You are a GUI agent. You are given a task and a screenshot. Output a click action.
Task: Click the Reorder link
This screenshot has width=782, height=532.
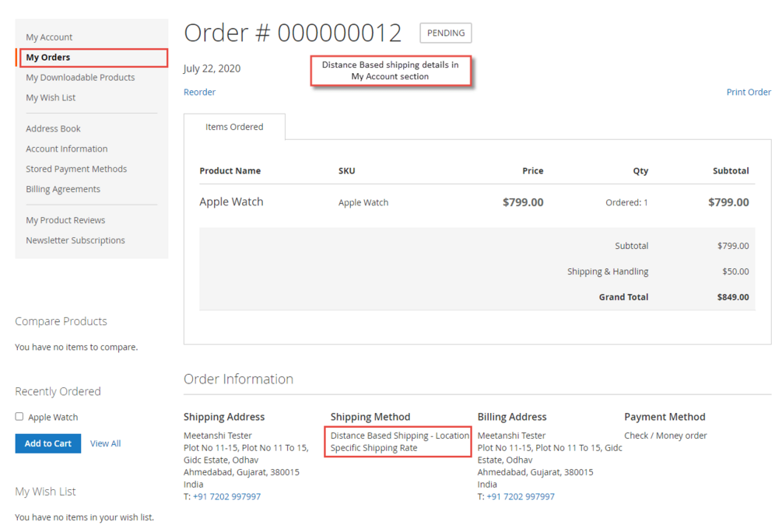click(199, 92)
